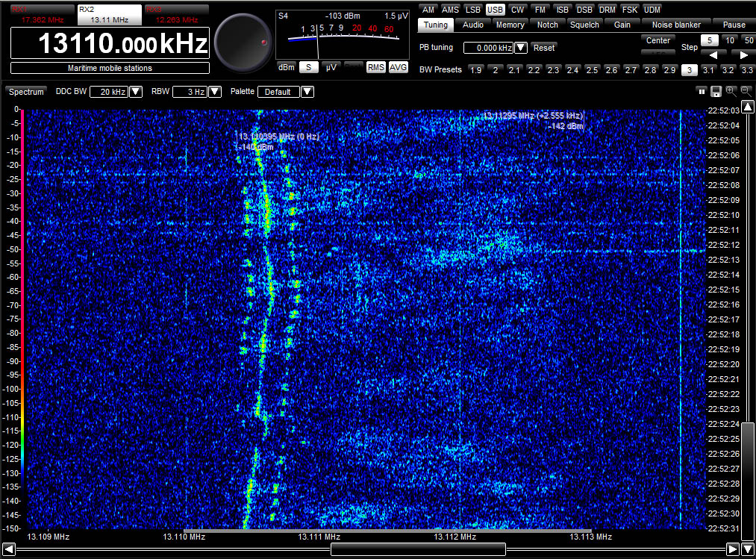The width and height of the screenshot is (756, 559).
Task: Select AM demodulation mode
Action: click(428, 10)
